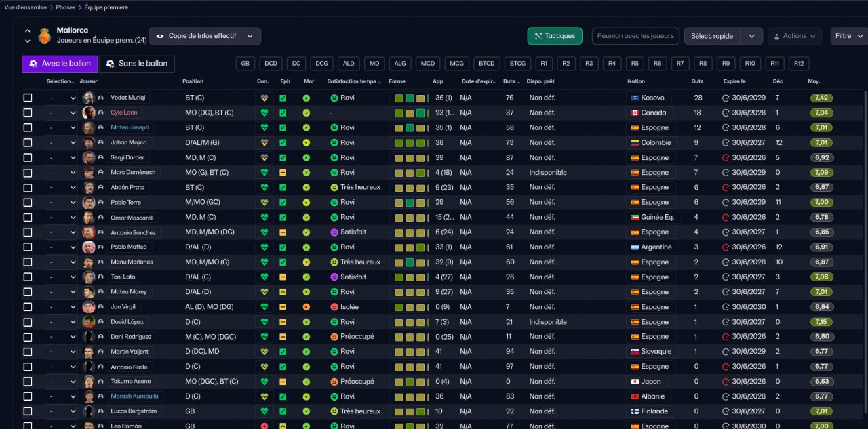Select the Avec le ballon tab

(60, 64)
